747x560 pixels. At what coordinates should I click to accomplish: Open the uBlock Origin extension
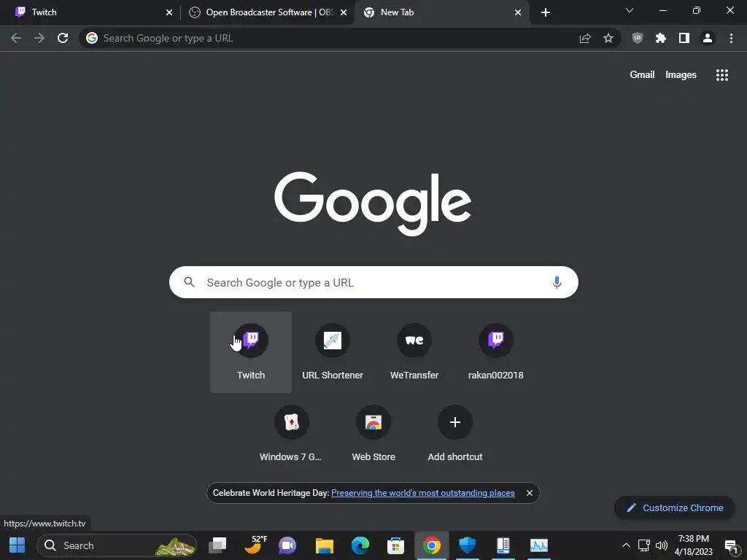[638, 38]
